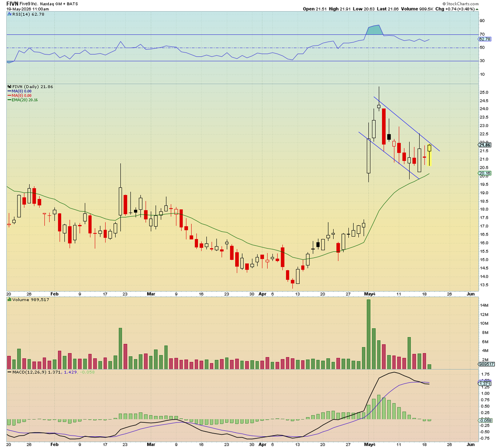Click the small line-chart icon beside RSI(14)
Screen dimensions: 496x448
tap(9, 14)
